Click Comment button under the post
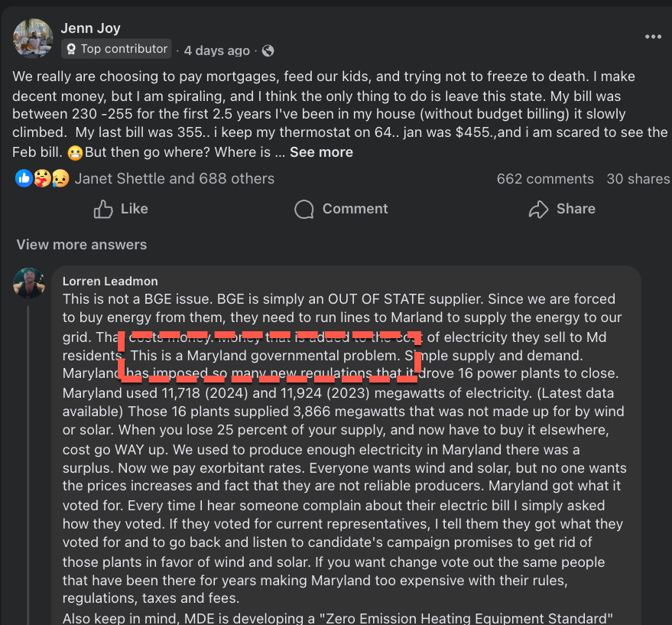 [x=341, y=209]
